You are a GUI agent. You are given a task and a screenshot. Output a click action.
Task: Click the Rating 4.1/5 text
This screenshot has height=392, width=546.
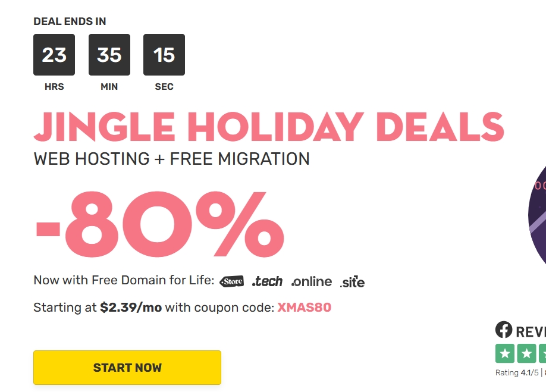517,373
